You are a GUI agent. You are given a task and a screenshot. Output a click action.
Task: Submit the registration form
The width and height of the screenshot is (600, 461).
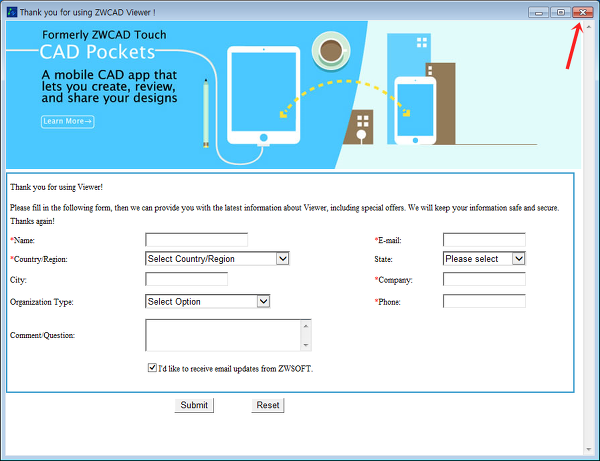point(194,405)
